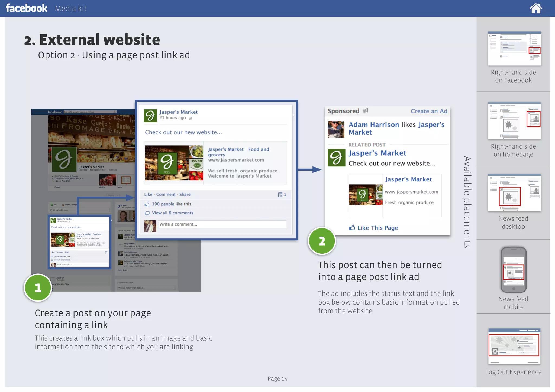The image size is (555, 392).
Task: Click the search box in the small Facebook page screenshot
Action: click(x=90, y=112)
